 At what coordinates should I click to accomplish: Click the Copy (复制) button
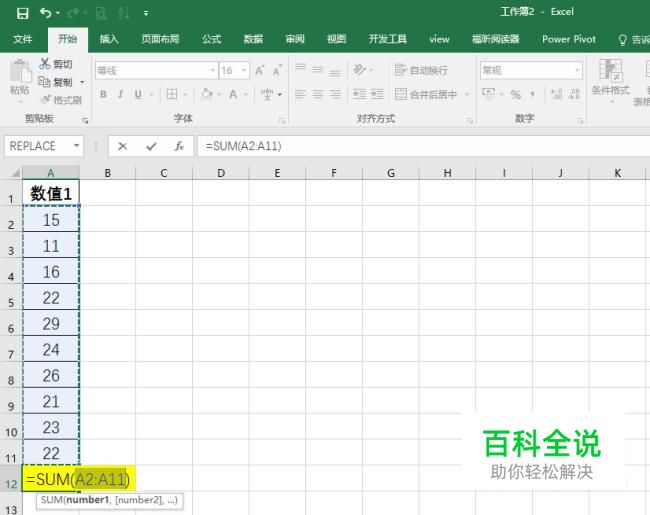[61, 82]
